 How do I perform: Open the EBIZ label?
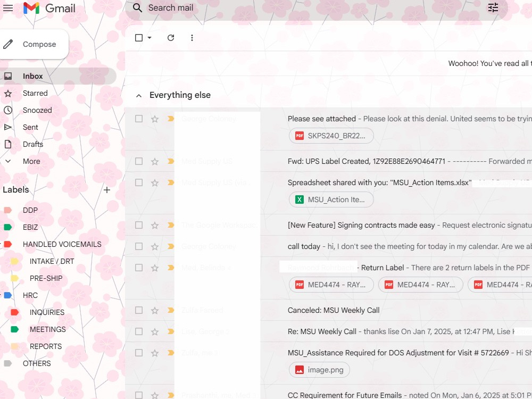[x=30, y=227]
